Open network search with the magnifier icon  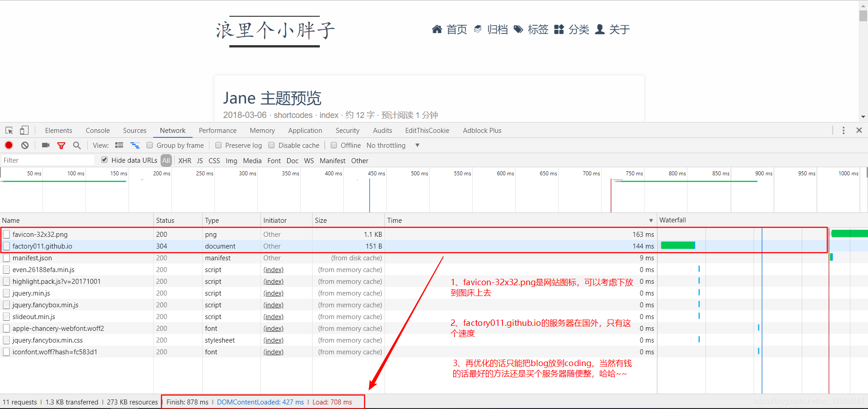pos(77,146)
